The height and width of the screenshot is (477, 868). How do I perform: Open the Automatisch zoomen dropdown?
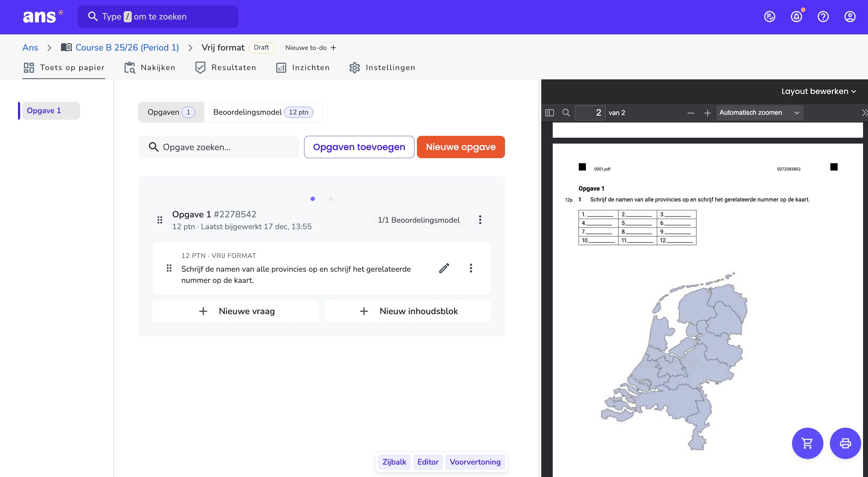point(759,113)
